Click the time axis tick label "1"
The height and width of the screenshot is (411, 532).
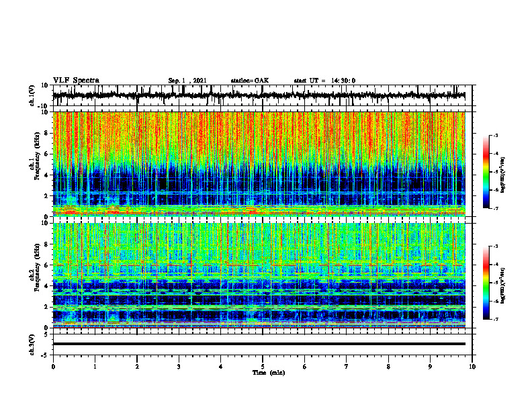[95, 367]
